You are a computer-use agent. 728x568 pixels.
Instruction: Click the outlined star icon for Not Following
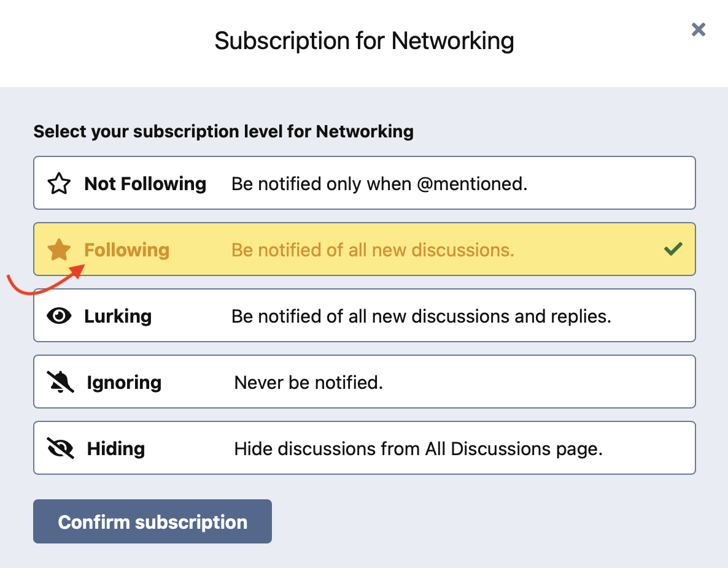coord(59,183)
